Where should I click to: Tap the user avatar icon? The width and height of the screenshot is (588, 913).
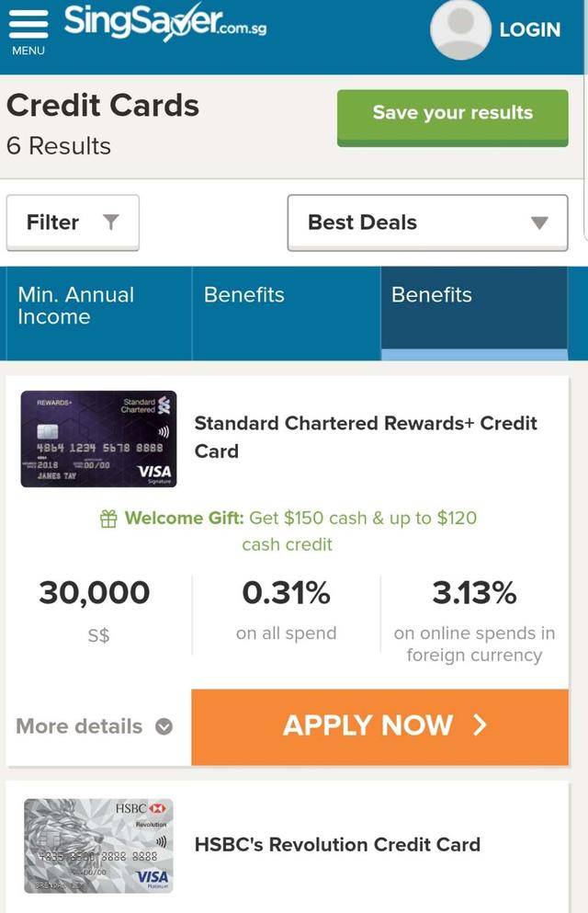pyautogui.click(x=459, y=29)
